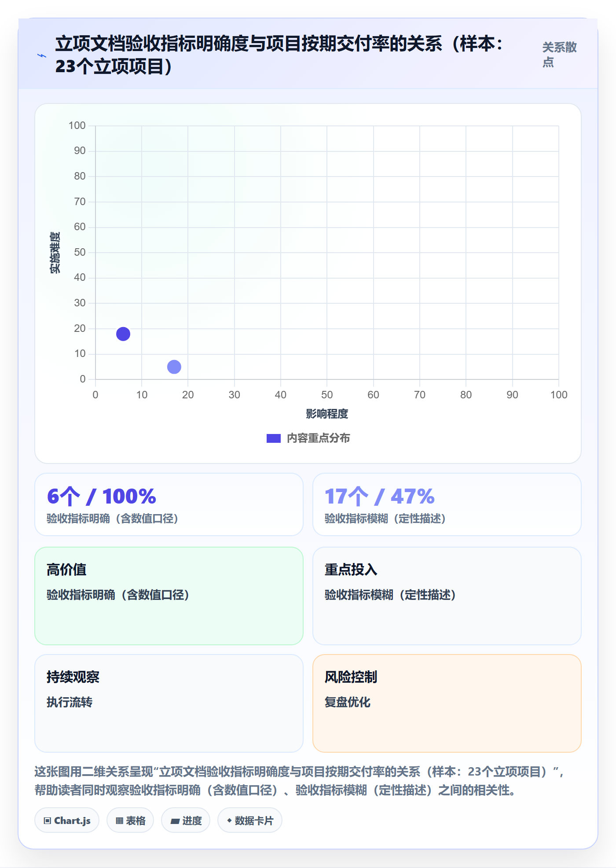Click the description paragraph starting 这张图用二维关系
The width and height of the screenshot is (616, 868).
point(299,781)
